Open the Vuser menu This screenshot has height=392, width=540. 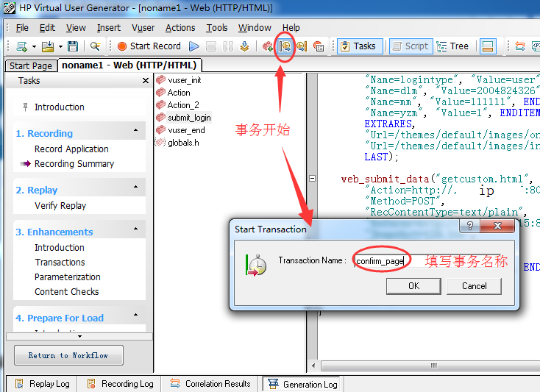coord(143,27)
